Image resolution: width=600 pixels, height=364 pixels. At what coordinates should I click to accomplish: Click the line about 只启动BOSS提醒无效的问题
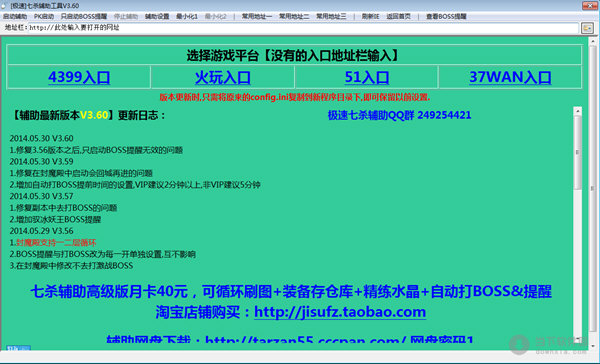pos(96,150)
